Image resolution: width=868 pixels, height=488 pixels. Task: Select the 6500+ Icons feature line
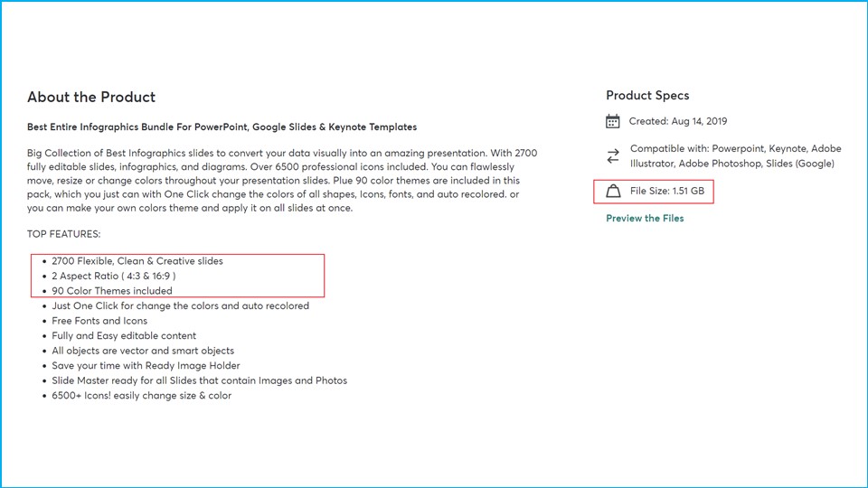pos(141,396)
